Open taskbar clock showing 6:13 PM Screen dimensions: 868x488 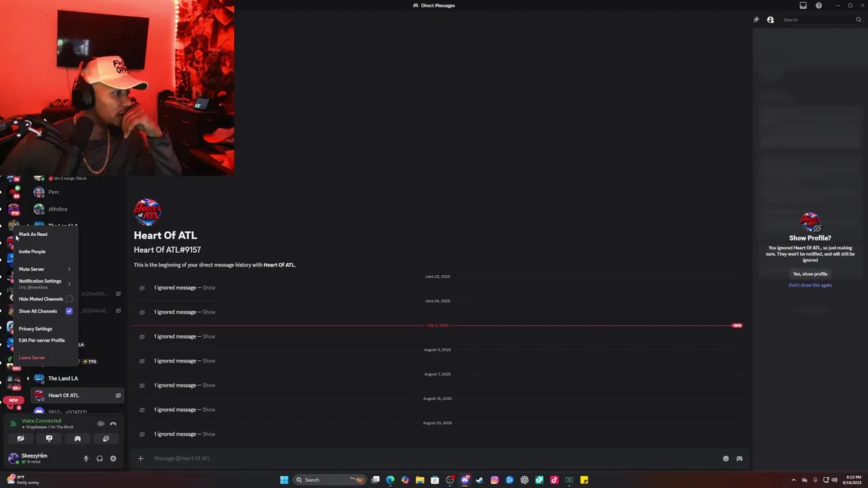[854, 480]
